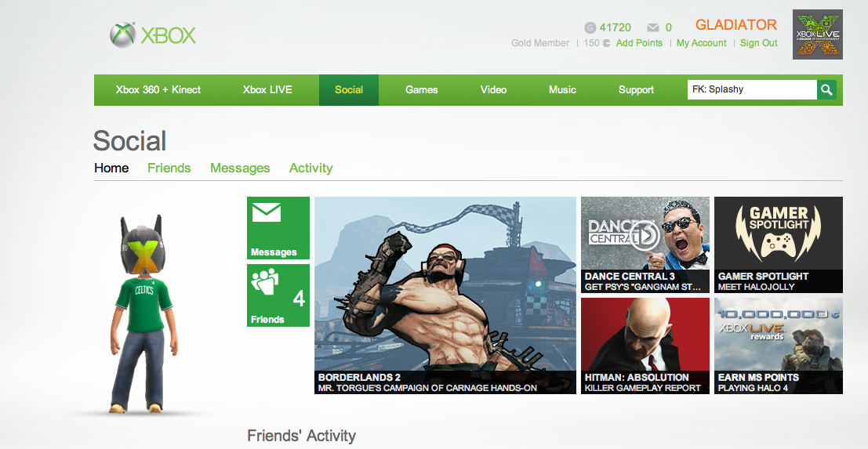Click the Xbox sphere logo

pos(122,35)
